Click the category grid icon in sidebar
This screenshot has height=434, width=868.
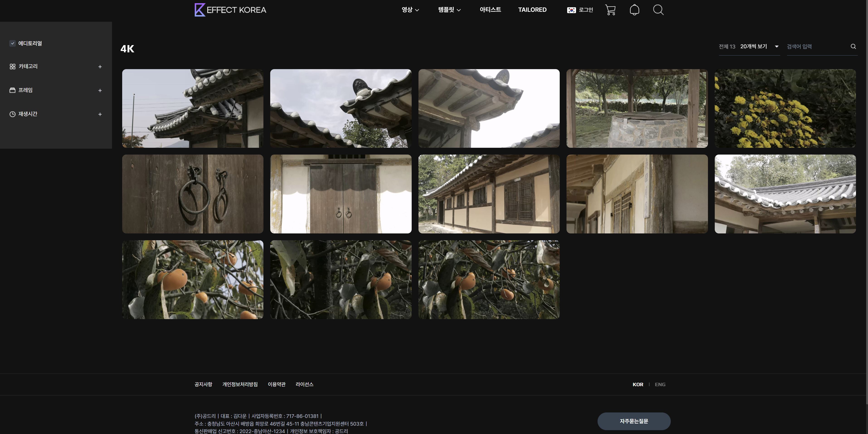[x=12, y=67]
